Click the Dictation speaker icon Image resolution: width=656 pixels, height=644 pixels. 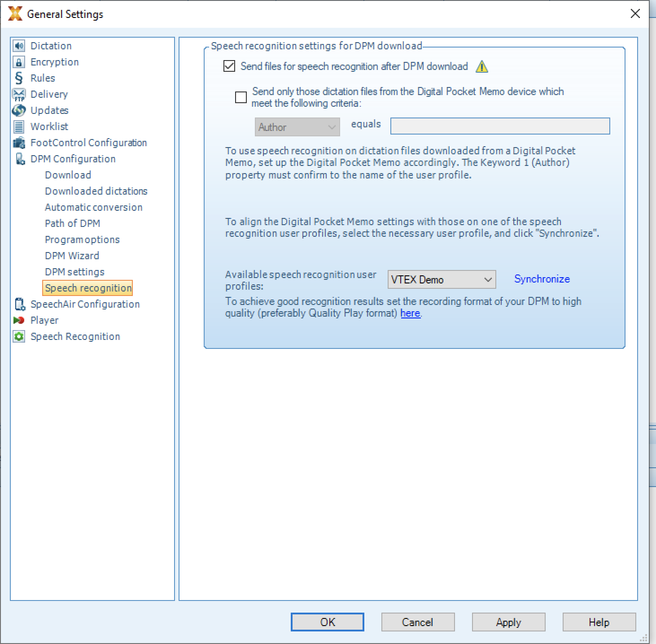tap(19, 46)
